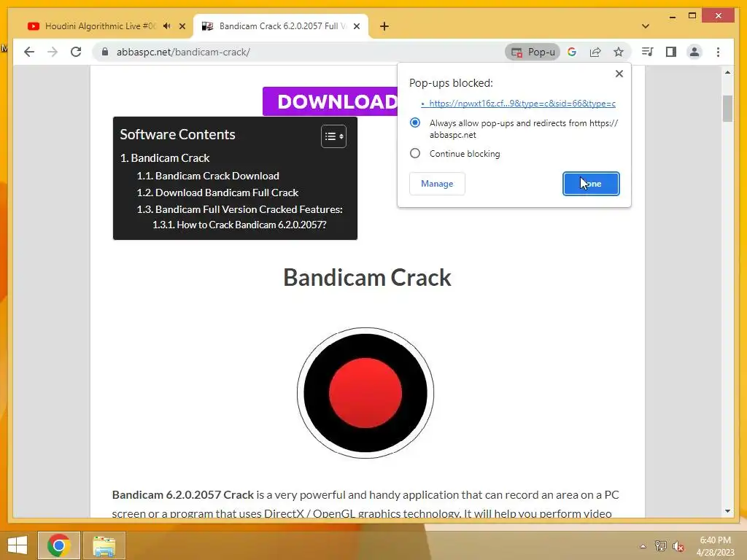
Task: Click the Software Contents heading
Action: (178, 135)
